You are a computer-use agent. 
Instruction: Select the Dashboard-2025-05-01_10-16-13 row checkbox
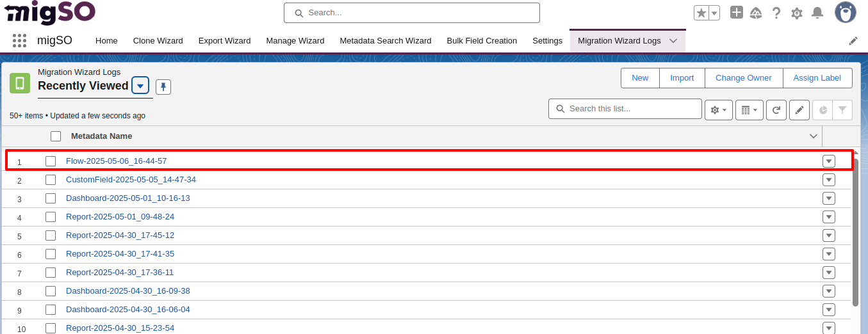click(x=51, y=198)
